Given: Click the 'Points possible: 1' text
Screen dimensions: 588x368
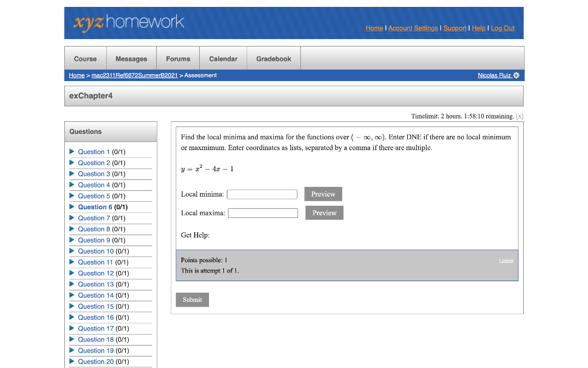Looking at the screenshot, I should 204,260.
